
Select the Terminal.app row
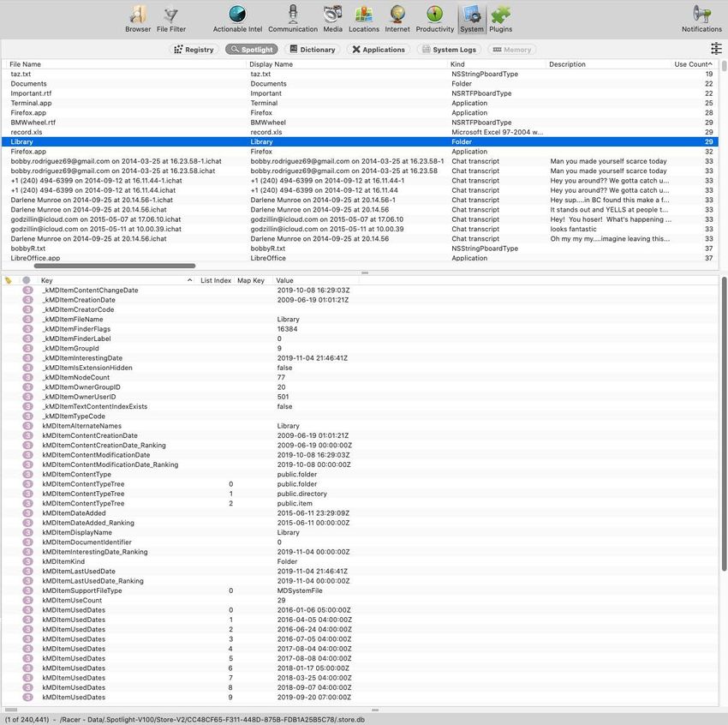pos(360,103)
